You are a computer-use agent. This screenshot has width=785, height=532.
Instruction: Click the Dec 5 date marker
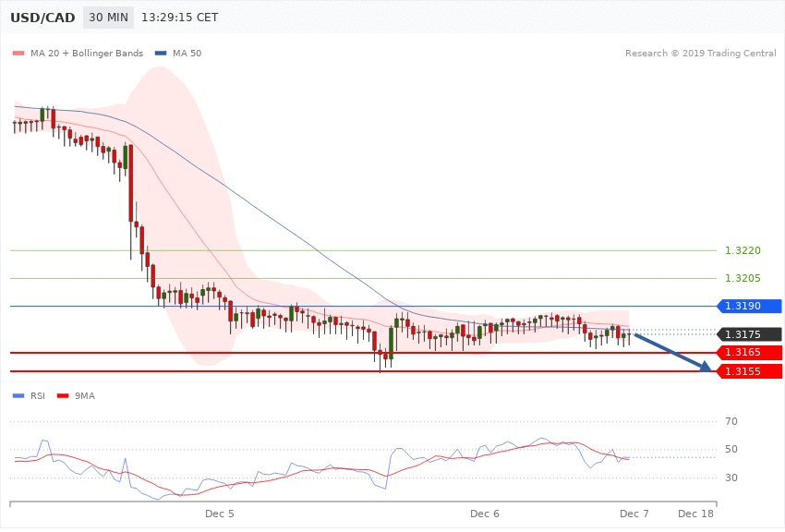pyautogui.click(x=220, y=514)
